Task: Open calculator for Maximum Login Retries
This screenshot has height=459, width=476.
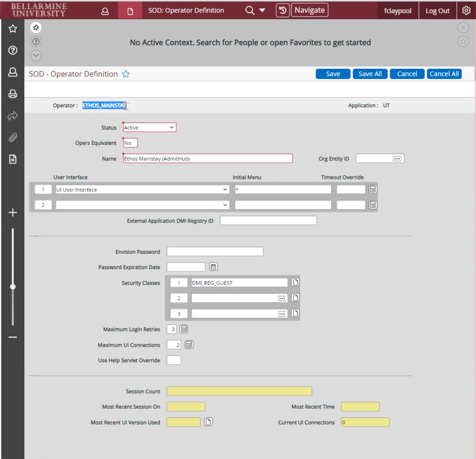Action: (184, 329)
